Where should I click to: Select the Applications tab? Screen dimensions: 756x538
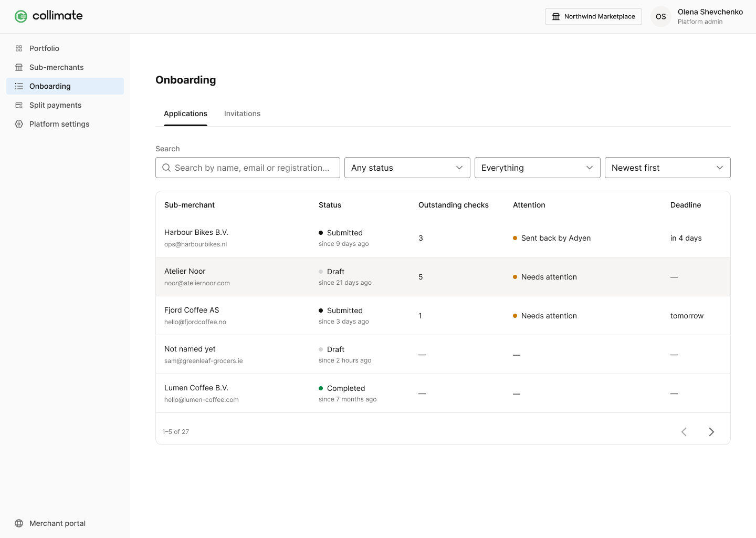185,113
